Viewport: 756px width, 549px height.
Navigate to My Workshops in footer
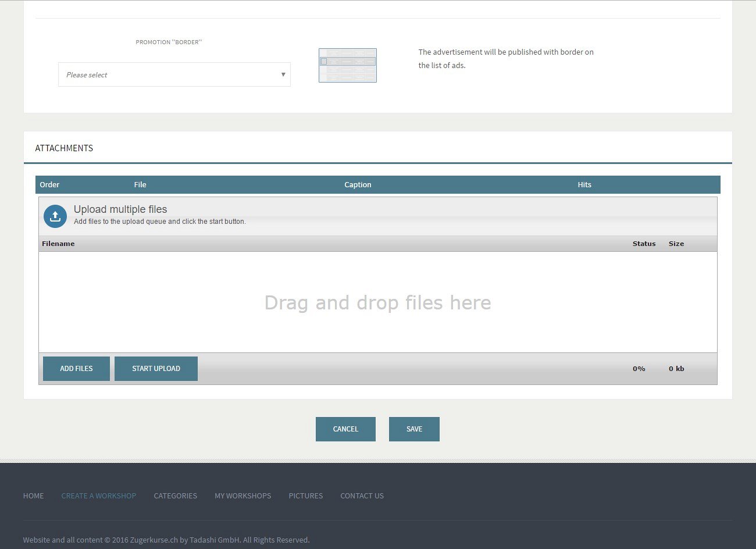click(243, 496)
